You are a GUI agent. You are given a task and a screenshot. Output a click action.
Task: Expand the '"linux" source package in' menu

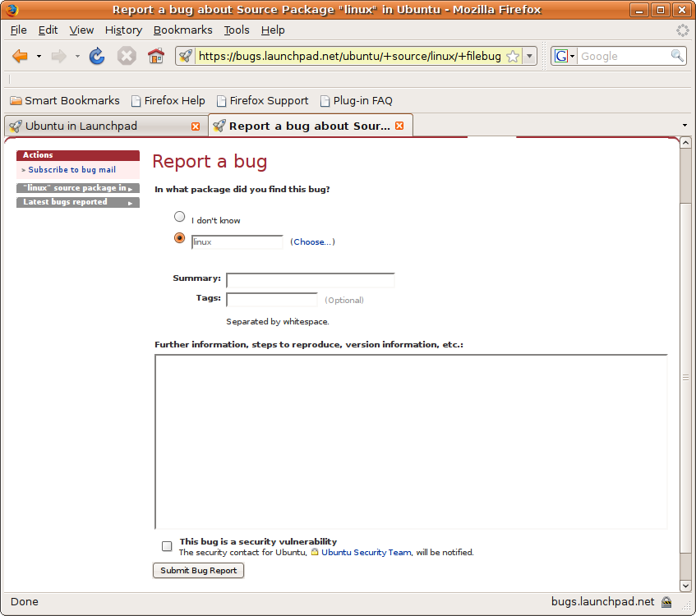[x=78, y=188]
